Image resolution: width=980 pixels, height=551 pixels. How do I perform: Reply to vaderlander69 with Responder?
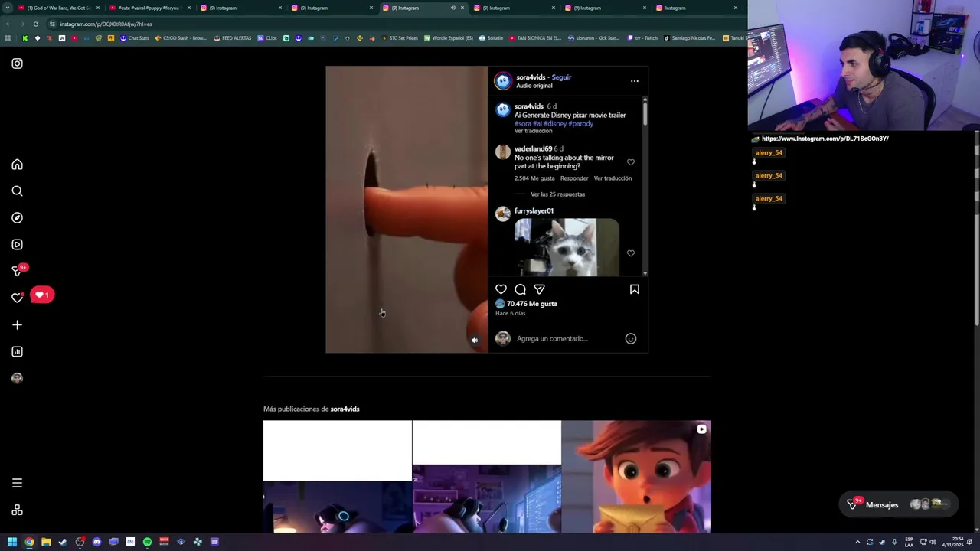click(574, 178)
